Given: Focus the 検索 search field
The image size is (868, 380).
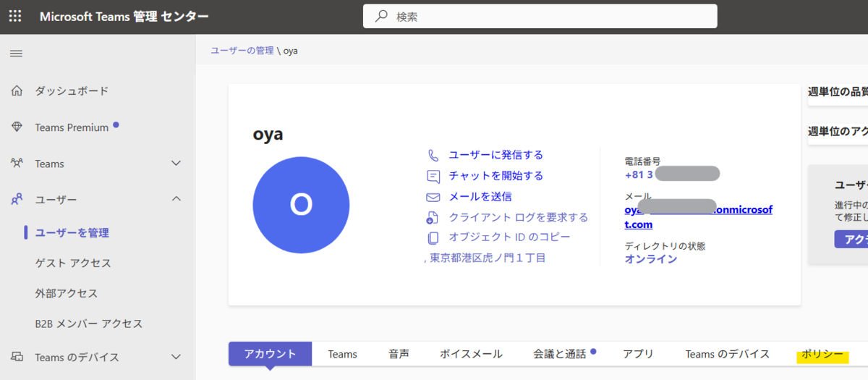Looking at the screenshot, I should pyautogui.click(x=540, y=16).
